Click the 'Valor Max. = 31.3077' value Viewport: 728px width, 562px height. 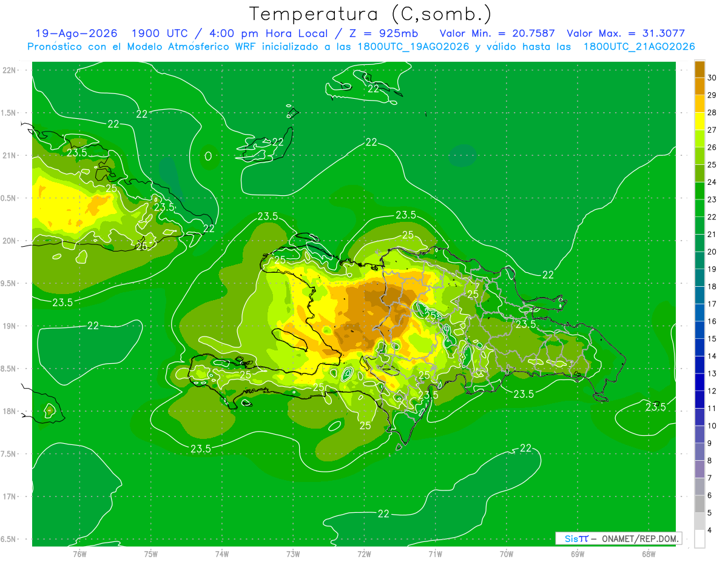(x=625, y=33)
